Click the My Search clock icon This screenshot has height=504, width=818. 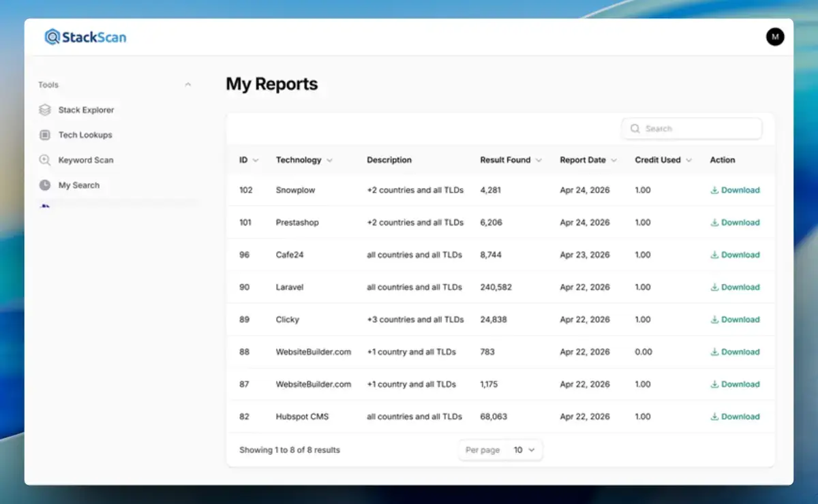45,185
